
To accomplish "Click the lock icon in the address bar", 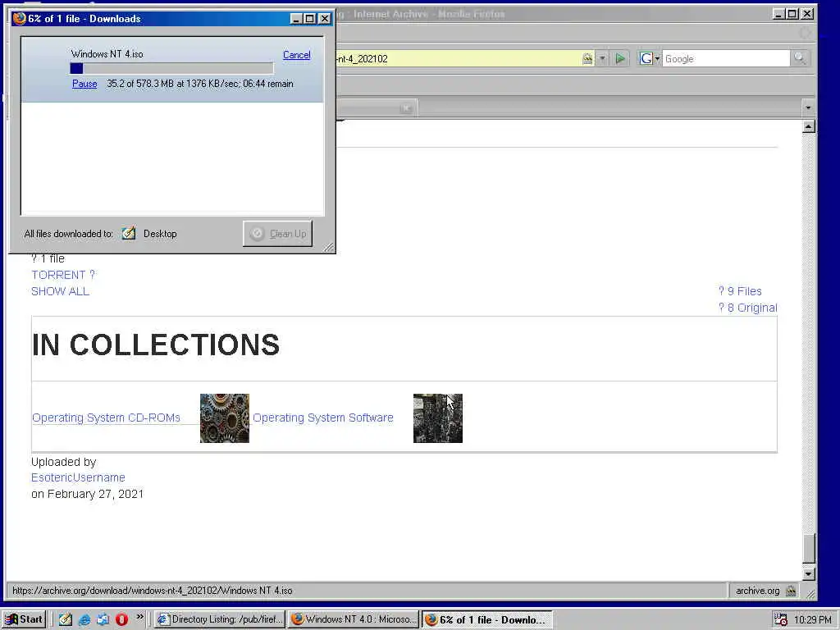I will [x=587, y=58].
